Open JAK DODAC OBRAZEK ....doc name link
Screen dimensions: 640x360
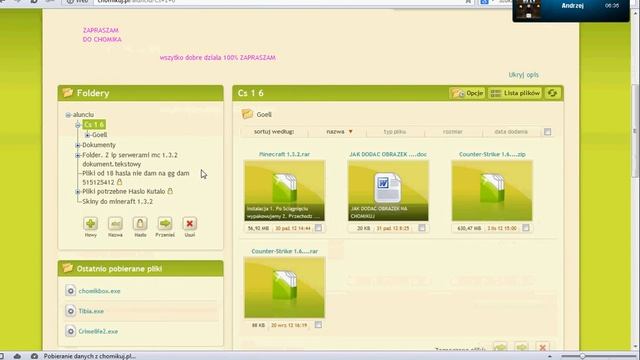tap(388, 154)
